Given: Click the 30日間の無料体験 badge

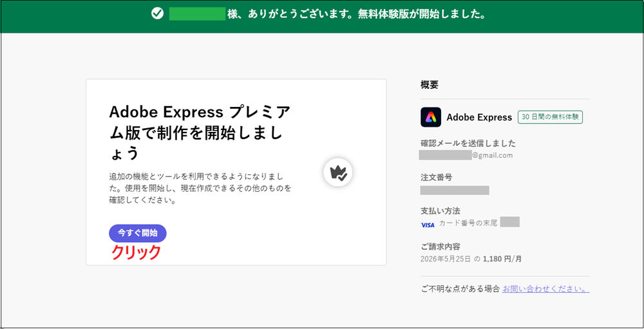Looking at the screenshot, I should click(550, 117).
